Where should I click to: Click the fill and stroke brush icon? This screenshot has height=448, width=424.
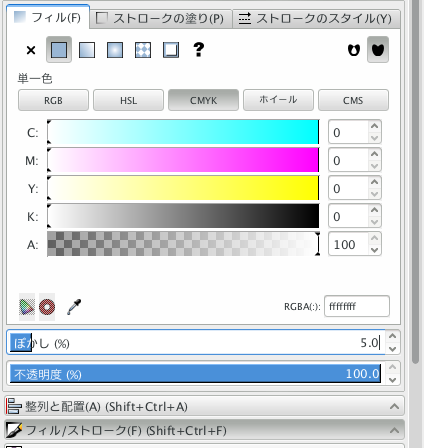(x=14, y=430)
